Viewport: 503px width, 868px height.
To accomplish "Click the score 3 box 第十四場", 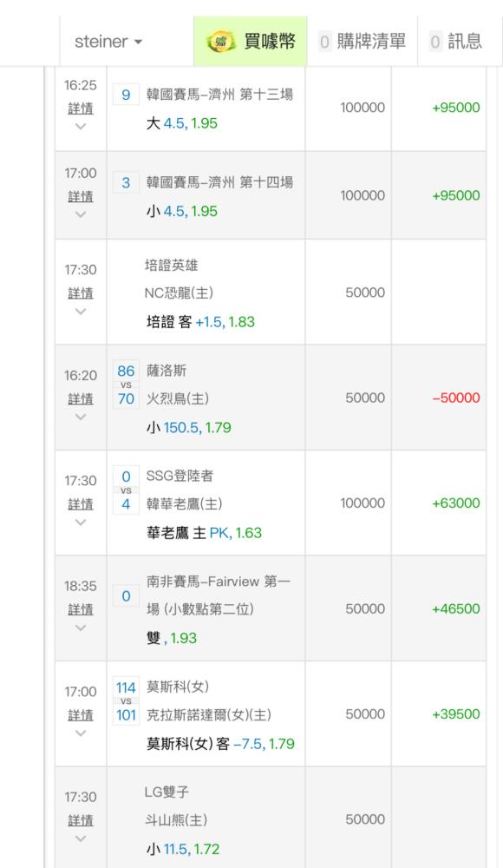I will click(126, 182).
